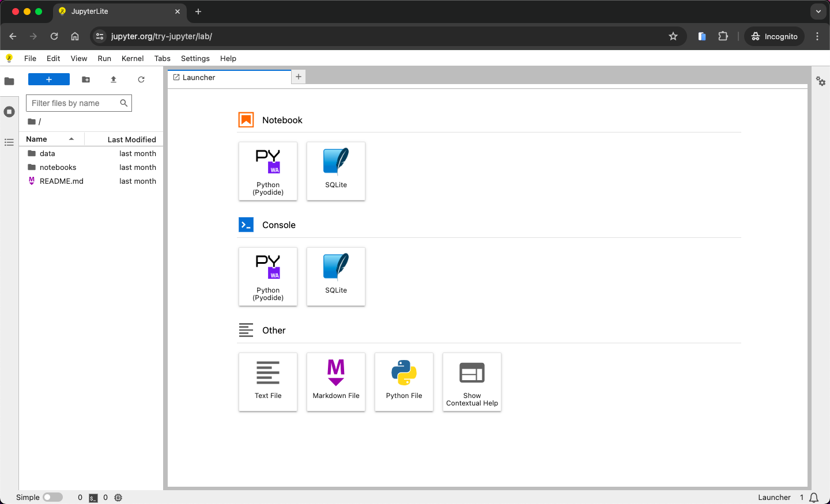Open the notebooks folder
This screenshot has width=830, height=504.
pos(92,168)
